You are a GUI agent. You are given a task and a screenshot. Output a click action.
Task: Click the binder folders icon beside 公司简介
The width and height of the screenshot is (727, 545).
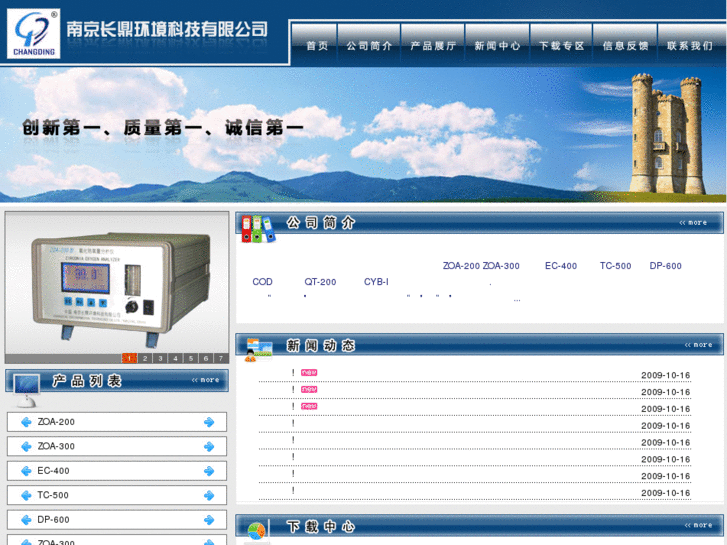(258, 229)
